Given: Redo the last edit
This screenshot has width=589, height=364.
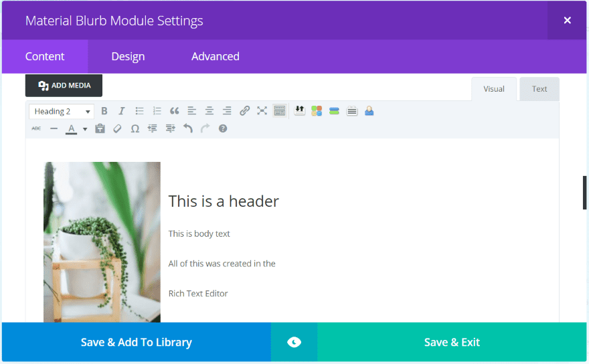Looking at the screenshot, I should (x=205, y=128).
